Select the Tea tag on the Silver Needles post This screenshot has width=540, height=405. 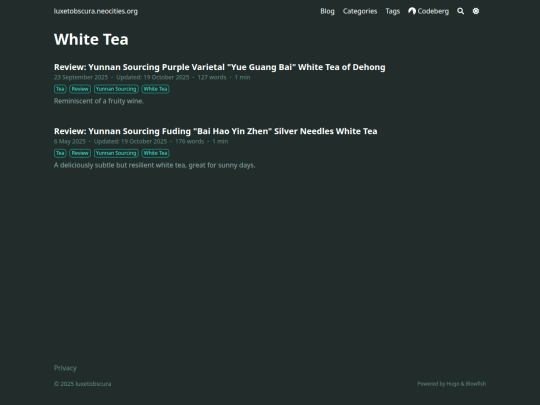tap(60, 153)
